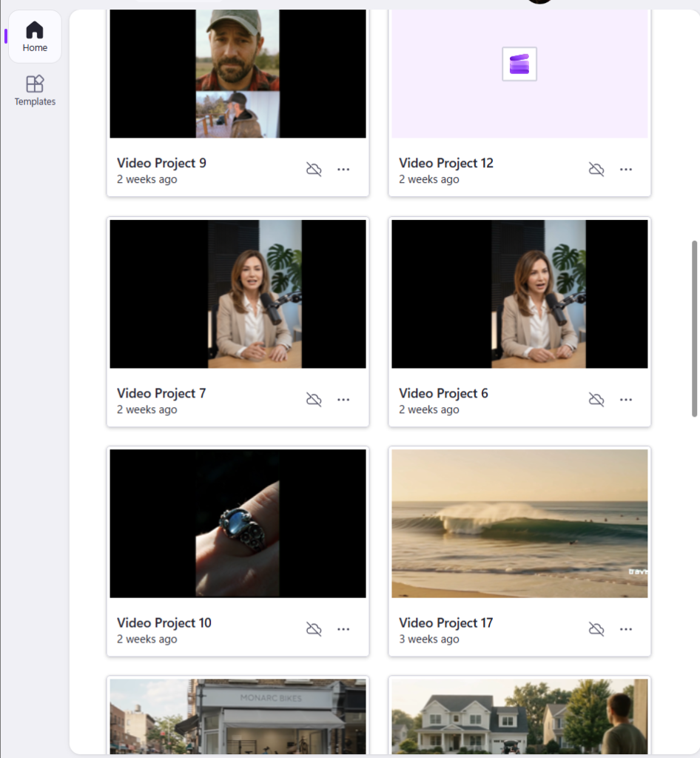Click the Video Project 12 title

pyautogui.click(x=446, y=163)
